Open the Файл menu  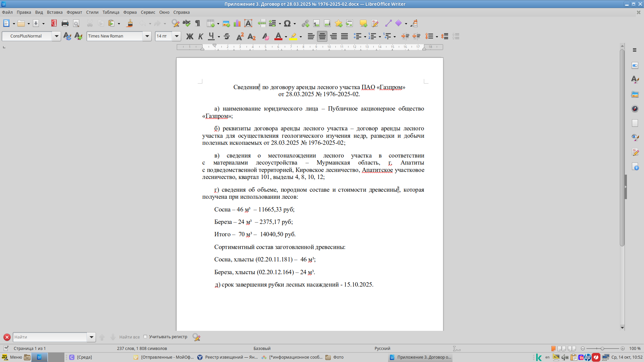pyautogui.click(x=7, y=12)
